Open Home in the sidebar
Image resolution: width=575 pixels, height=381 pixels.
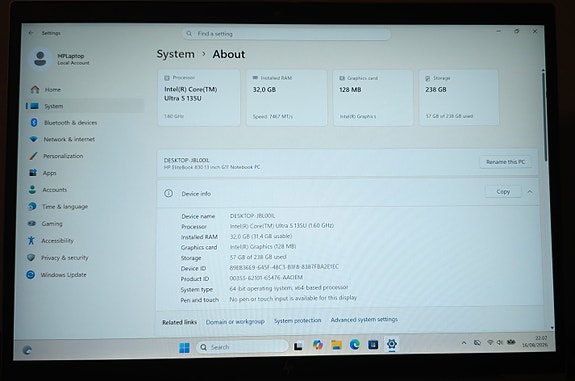pyautogui.click(x=85, y=89)
